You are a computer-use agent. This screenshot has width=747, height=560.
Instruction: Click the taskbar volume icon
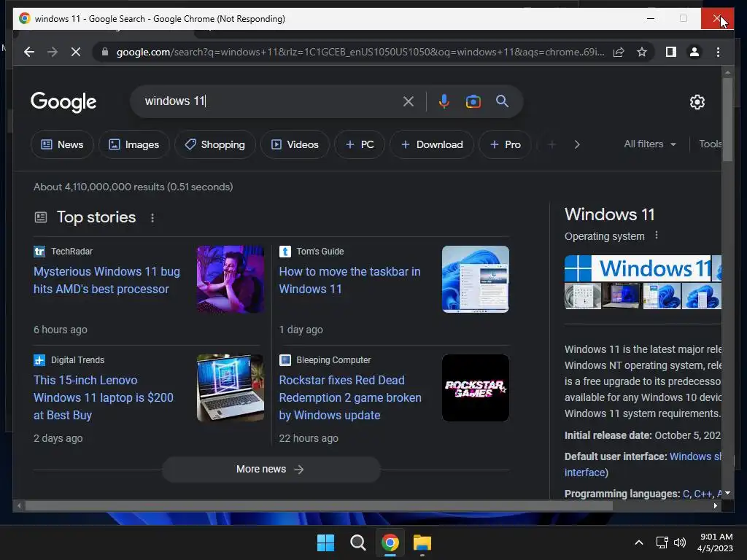pos(680,542)
